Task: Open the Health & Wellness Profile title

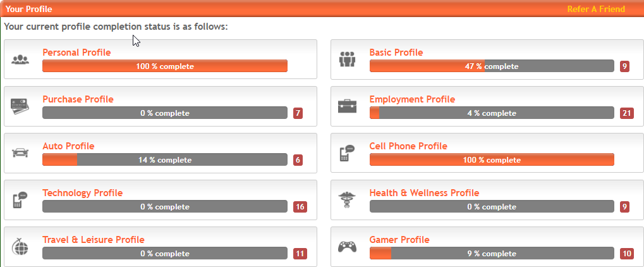Action: click(424, 193)
